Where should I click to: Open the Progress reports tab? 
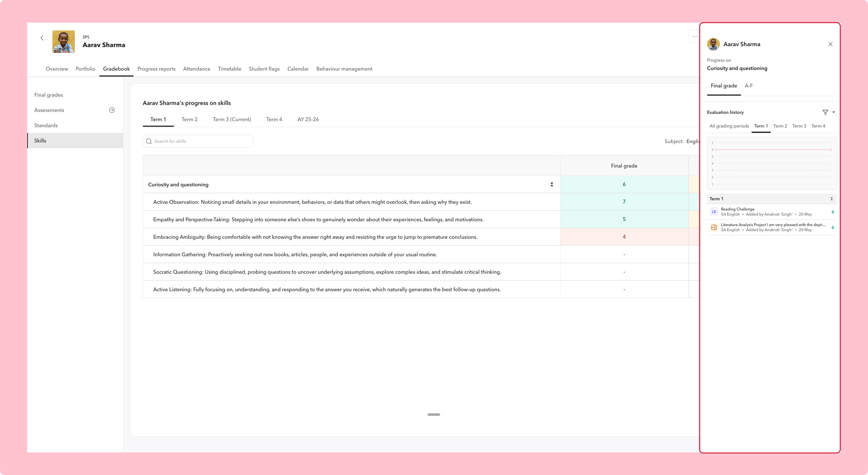click(x=156, y=69)
